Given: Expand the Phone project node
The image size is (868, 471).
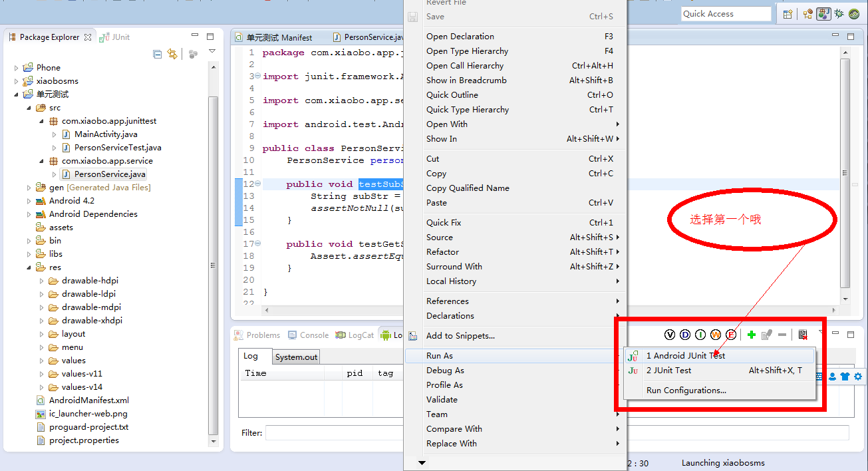Looking at the screenshot, I should tap(17, 68).
